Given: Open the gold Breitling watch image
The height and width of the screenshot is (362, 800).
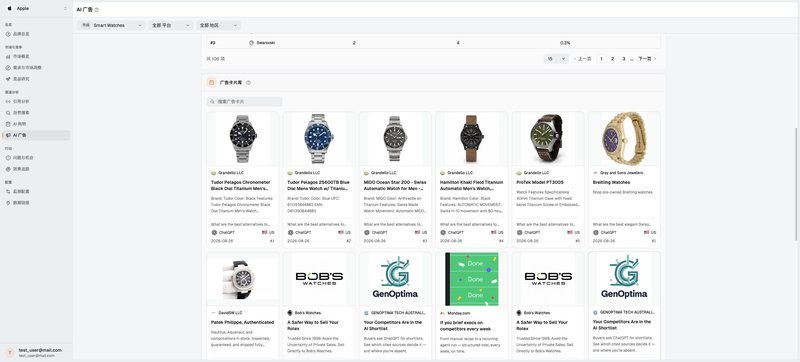Looking at the screenshot, I should tap(624, 139).
